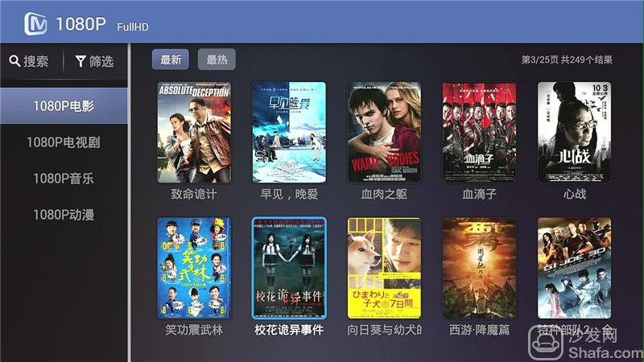Open the 早见，晚爱 movie poster
The width and height of the screenshot is (644, 362).
tap(289, 132)
